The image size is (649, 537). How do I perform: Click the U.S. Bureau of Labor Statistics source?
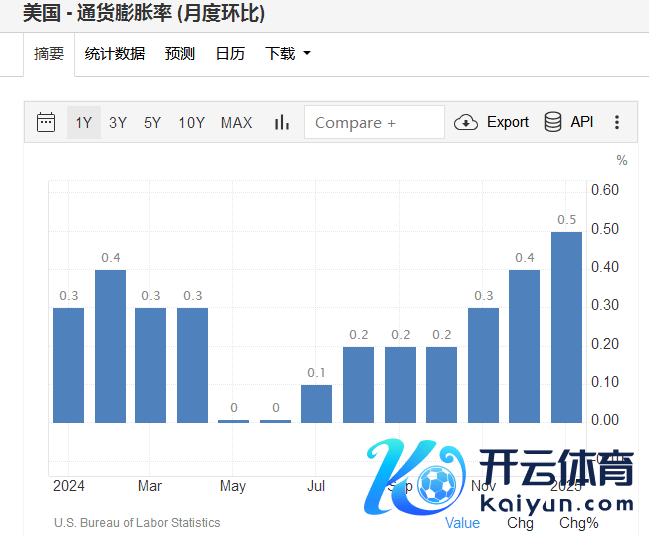(x=137, y=523)
